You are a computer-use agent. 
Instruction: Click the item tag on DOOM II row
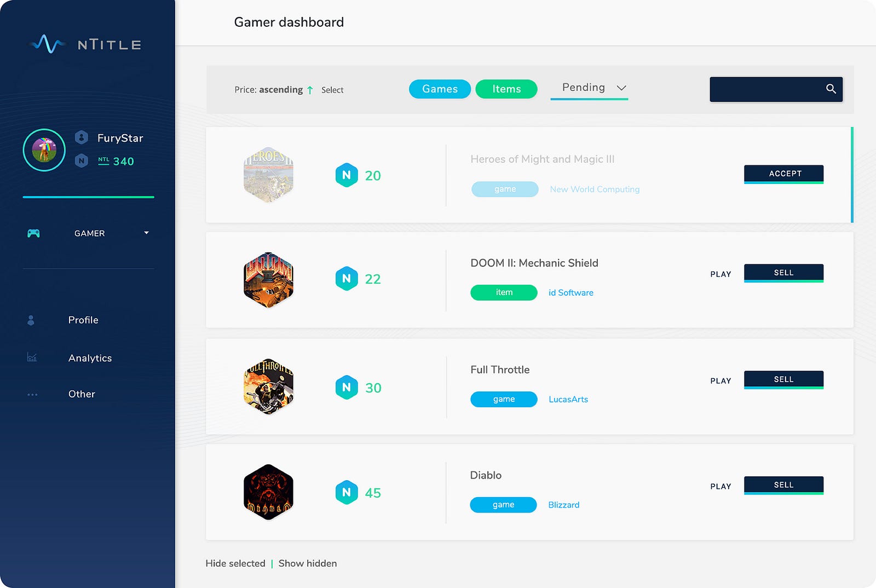tap(504, 292)
